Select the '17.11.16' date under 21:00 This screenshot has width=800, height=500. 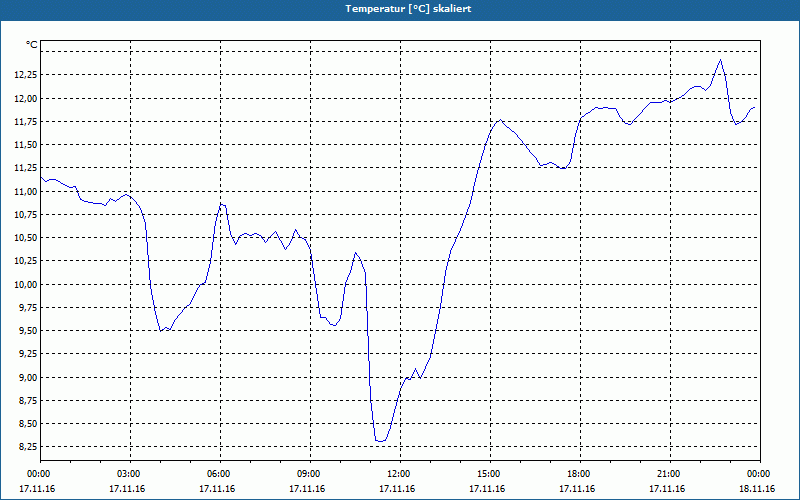667,489
